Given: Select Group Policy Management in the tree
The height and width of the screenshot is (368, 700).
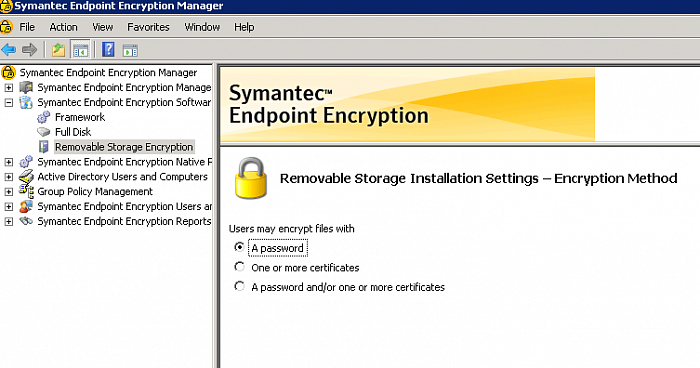Looking at the screenshot, I should [95, 192].
